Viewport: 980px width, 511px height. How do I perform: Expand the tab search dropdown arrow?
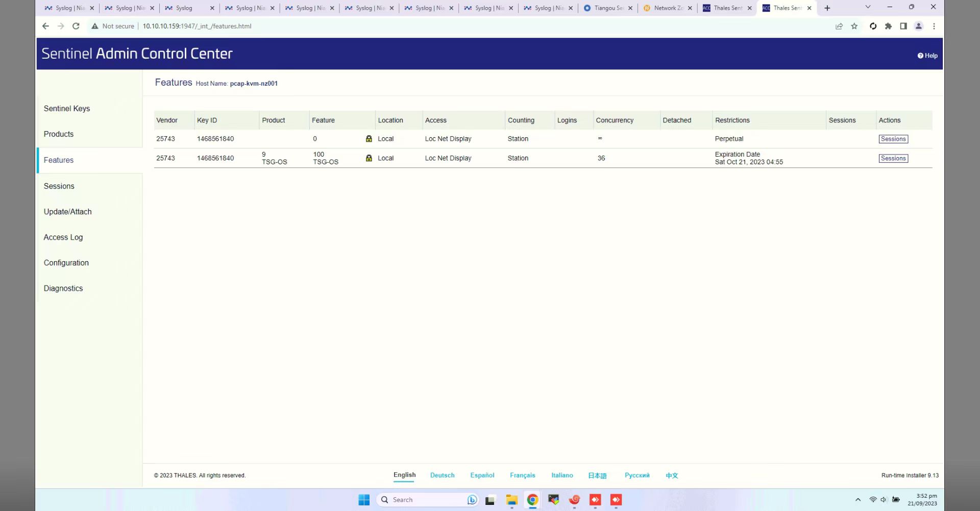coord(868,7)
